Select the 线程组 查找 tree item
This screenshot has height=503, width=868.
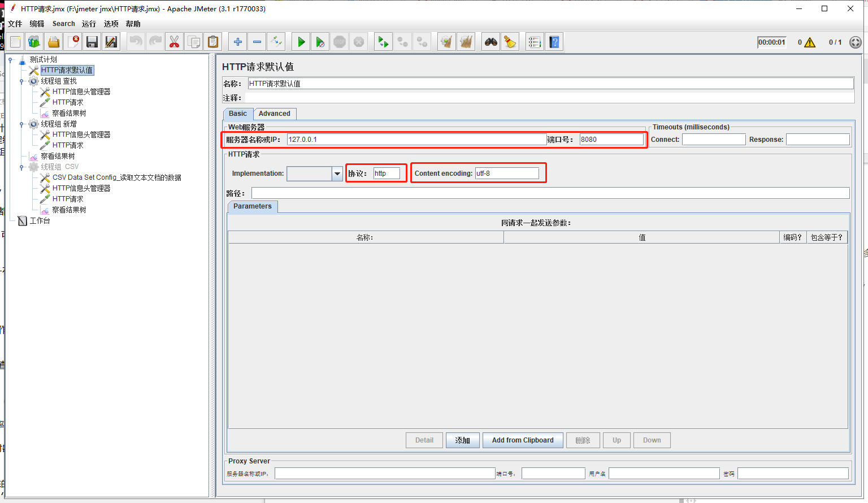coord(58,81)
